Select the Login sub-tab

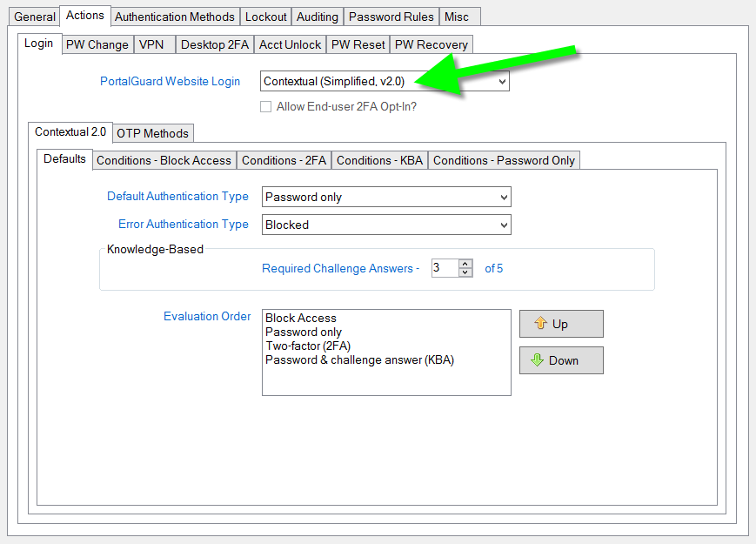(39, 44)
